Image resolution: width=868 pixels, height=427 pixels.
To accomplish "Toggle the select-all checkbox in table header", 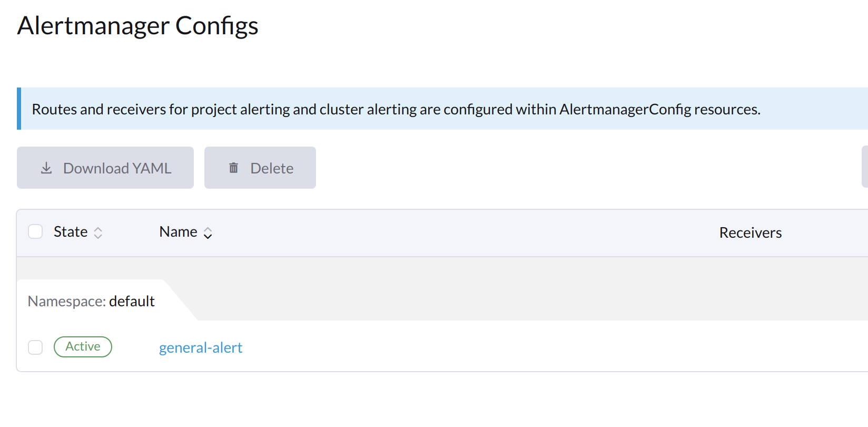I will coord(35,231).
